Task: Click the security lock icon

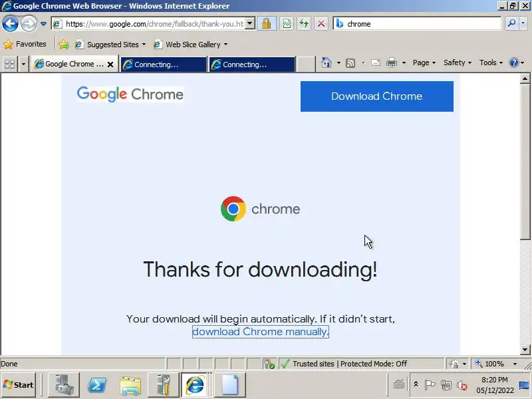Action: click(x=267, y=24)
